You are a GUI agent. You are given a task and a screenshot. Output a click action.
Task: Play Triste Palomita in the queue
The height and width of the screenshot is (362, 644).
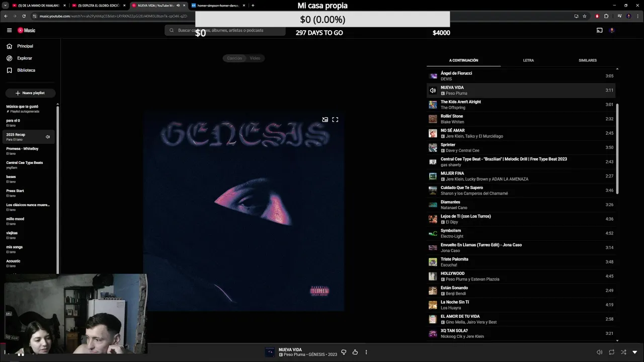[521, 262]
